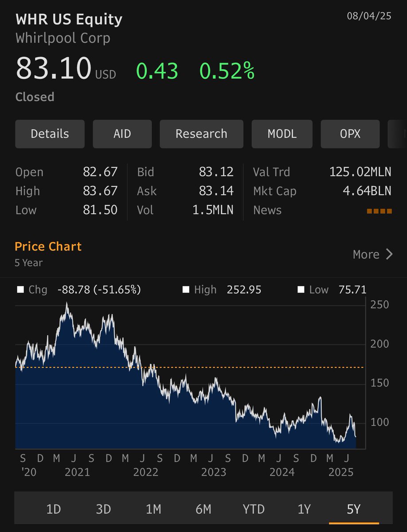The height and width of the screenshot is (532, 407).
Task: Click the Bid value 83.12
Action: (216, 172)
